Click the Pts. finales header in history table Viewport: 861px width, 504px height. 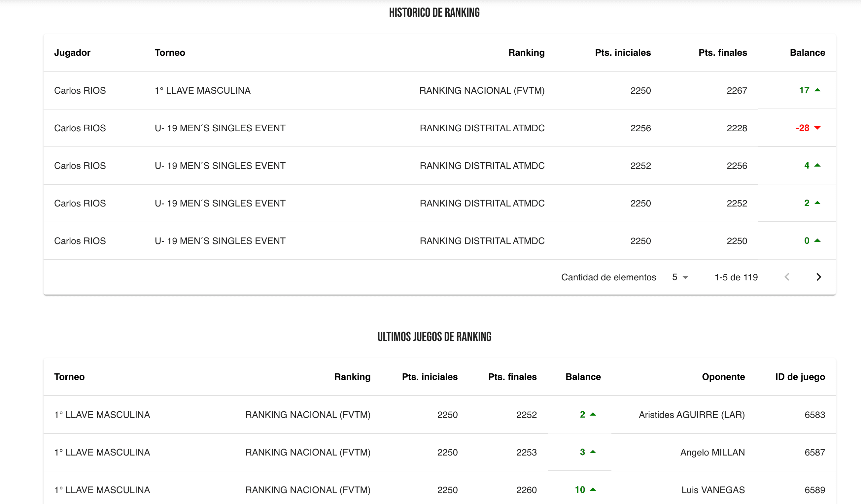pyautogui.click(x=722, y=52)
